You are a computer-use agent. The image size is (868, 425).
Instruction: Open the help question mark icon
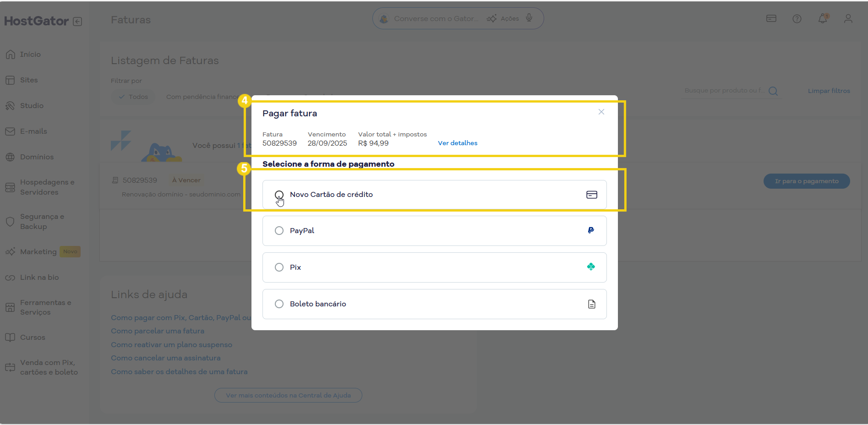pyautogui.click(x=797, y=19)
